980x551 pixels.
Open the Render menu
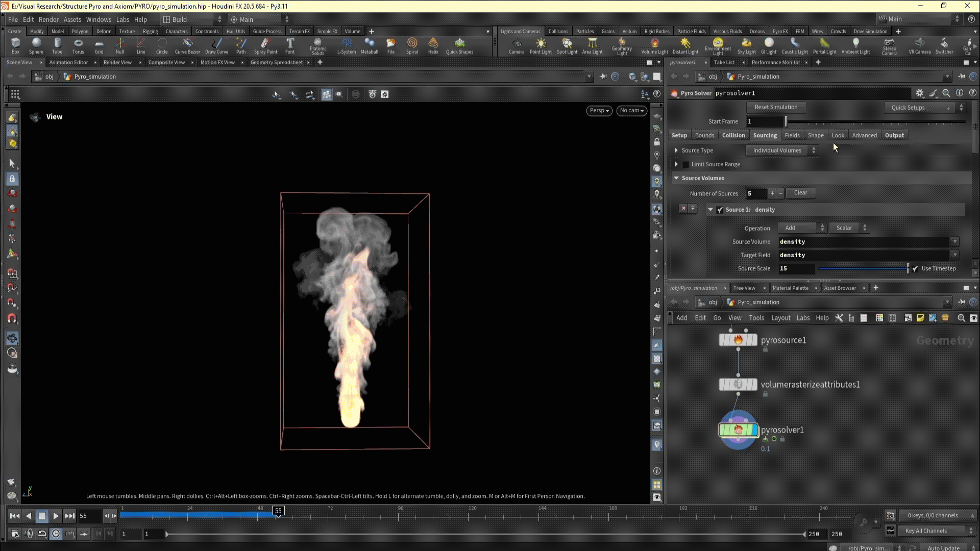point(48,19)
